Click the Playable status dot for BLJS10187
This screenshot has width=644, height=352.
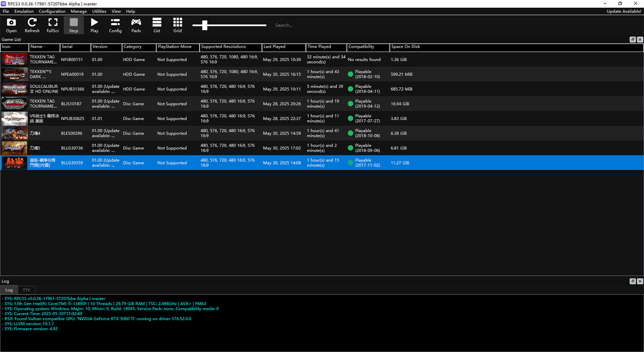[351, 104]
